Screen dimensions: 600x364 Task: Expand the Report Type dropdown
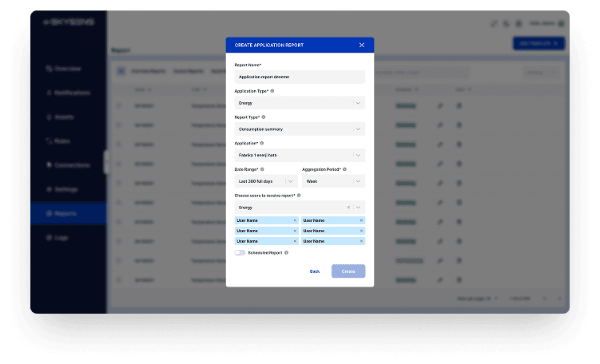[x=358, y=129]
